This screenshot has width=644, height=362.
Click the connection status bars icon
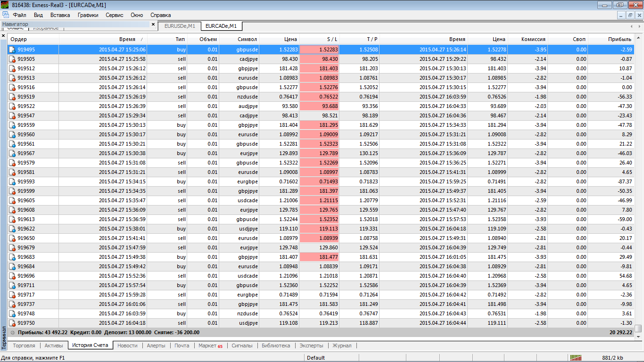(576, 358)
